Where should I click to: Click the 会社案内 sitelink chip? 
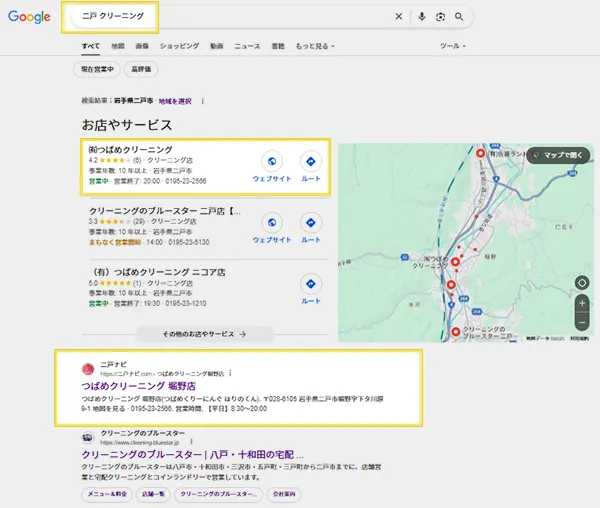pos(284,494)
